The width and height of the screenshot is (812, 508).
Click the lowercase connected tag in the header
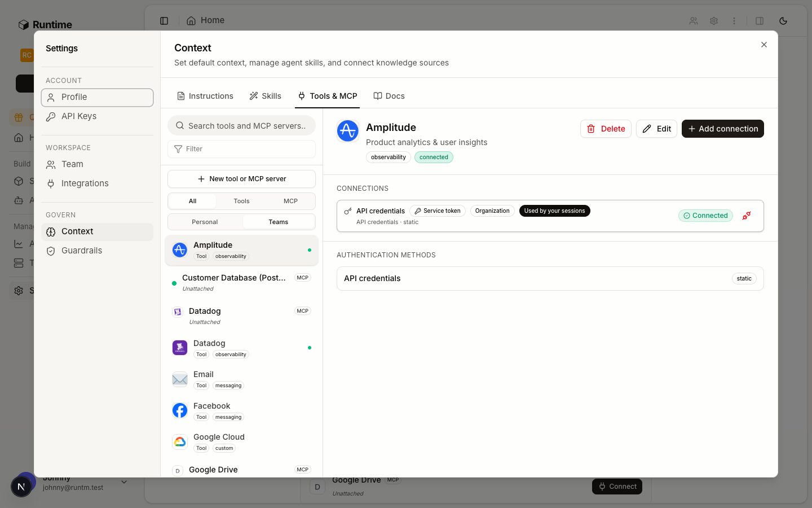click(434, 157)
